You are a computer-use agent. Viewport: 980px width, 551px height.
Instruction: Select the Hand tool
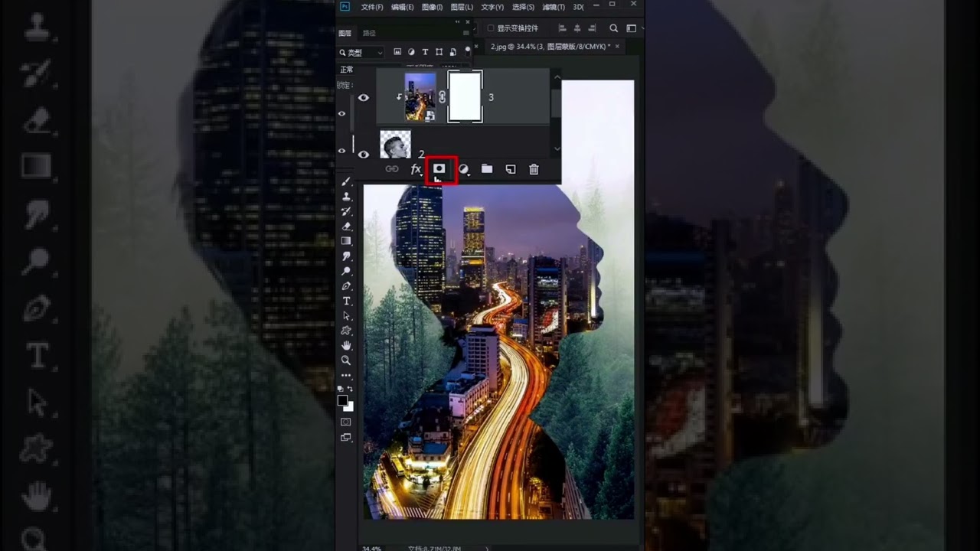pos(346,345)
